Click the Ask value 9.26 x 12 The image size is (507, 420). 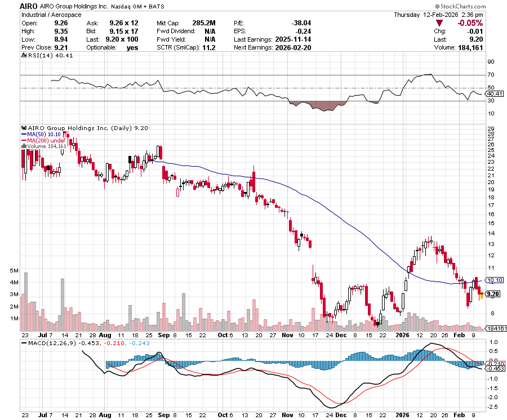pos(124,23)
